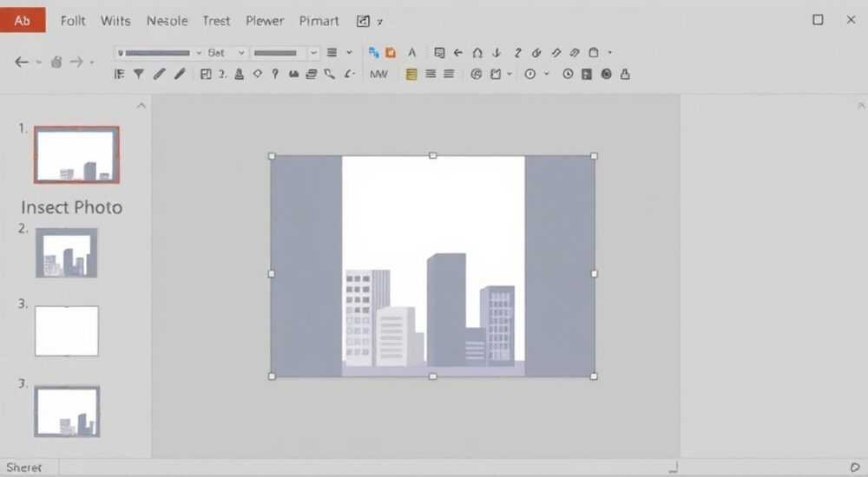Click the Insect Photo label

pyautogui.click(x=71, y=207)
